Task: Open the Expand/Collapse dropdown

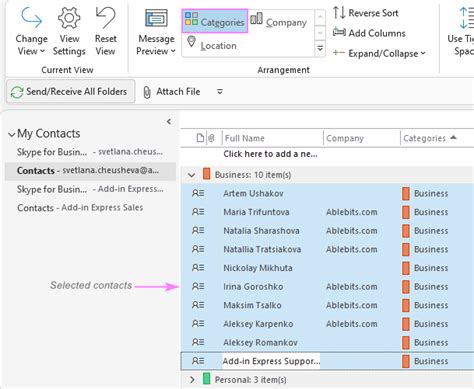Action: coord(379,53)
